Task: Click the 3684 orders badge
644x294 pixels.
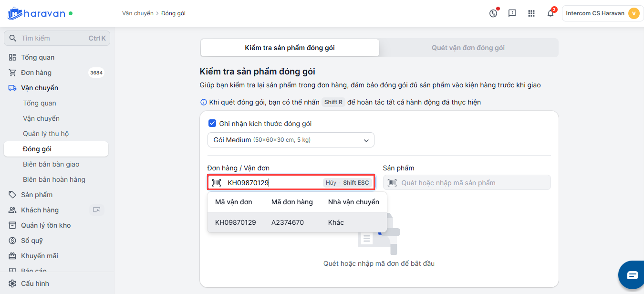Action: coord(96,73)
